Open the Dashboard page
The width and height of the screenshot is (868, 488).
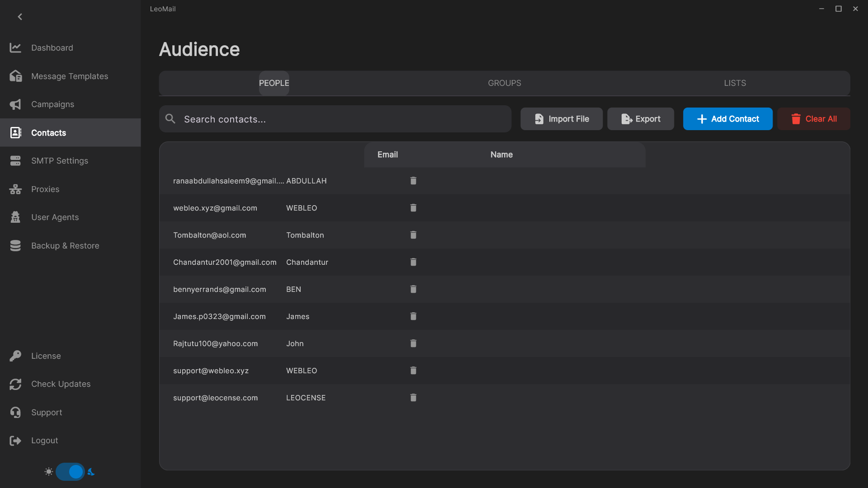(70, 47)
